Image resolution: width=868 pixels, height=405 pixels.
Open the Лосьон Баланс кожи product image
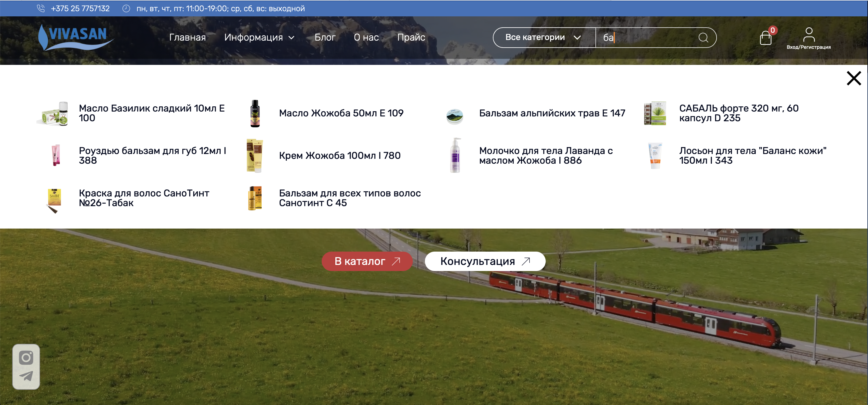click(x=655, y=156)
